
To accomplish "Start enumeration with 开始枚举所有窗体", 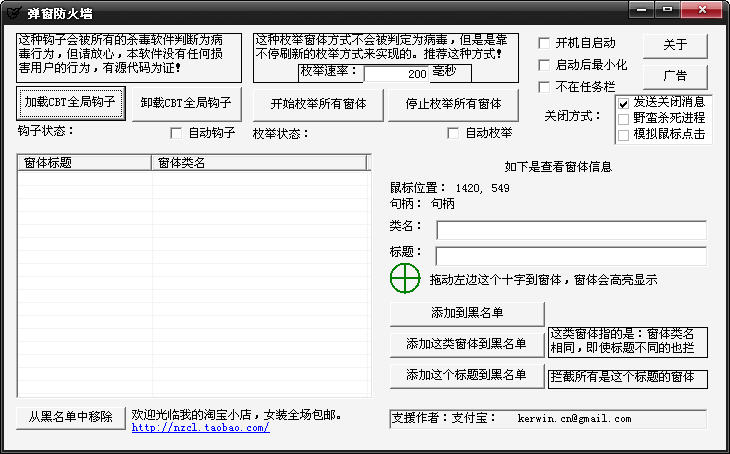I will coord(318,103).
